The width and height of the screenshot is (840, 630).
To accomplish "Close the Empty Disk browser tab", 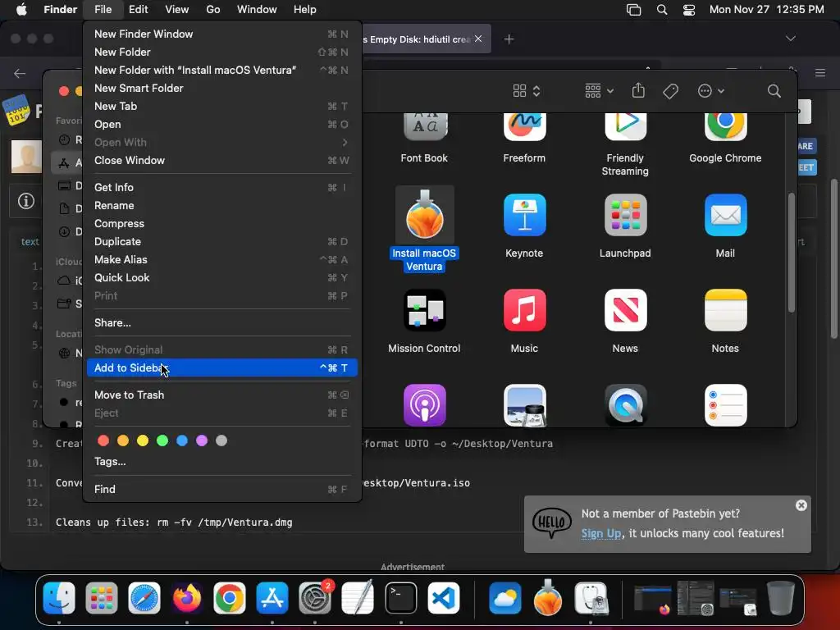I will (x=478, y=39).
